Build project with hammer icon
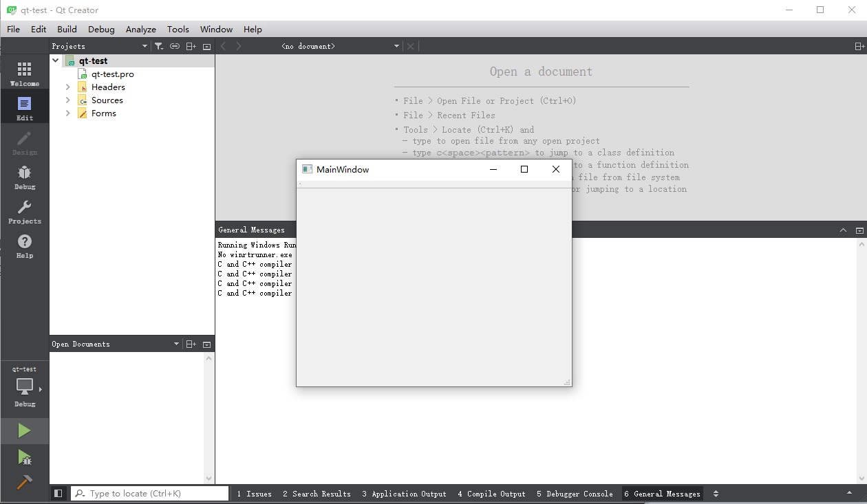867x504 pixels. coord(24,482)
